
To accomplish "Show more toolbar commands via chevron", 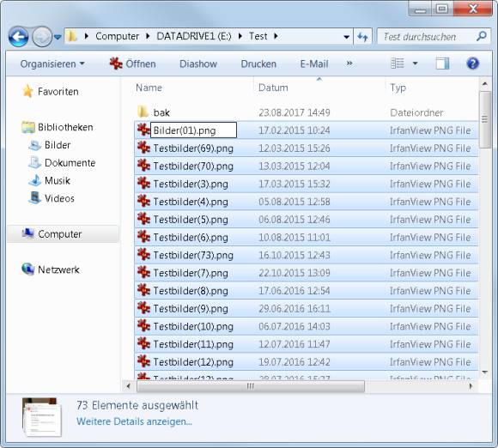I will point(349,64).
